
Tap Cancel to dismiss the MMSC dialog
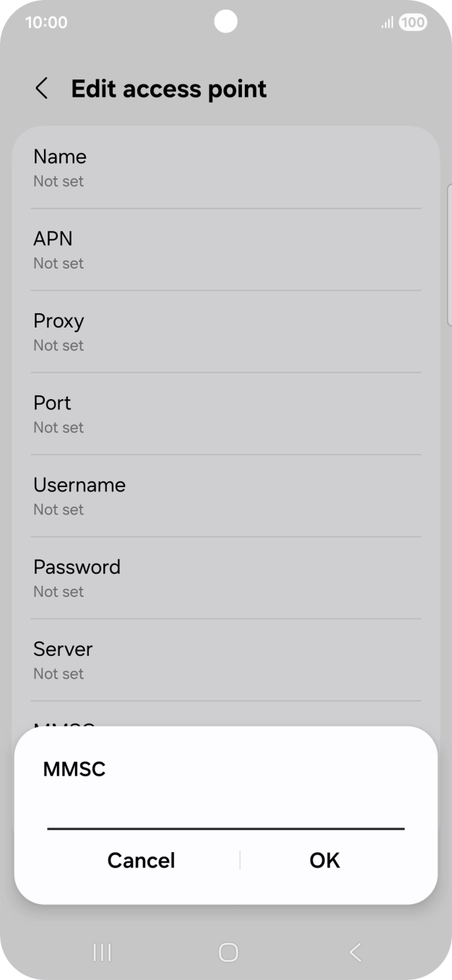(141, 859)
